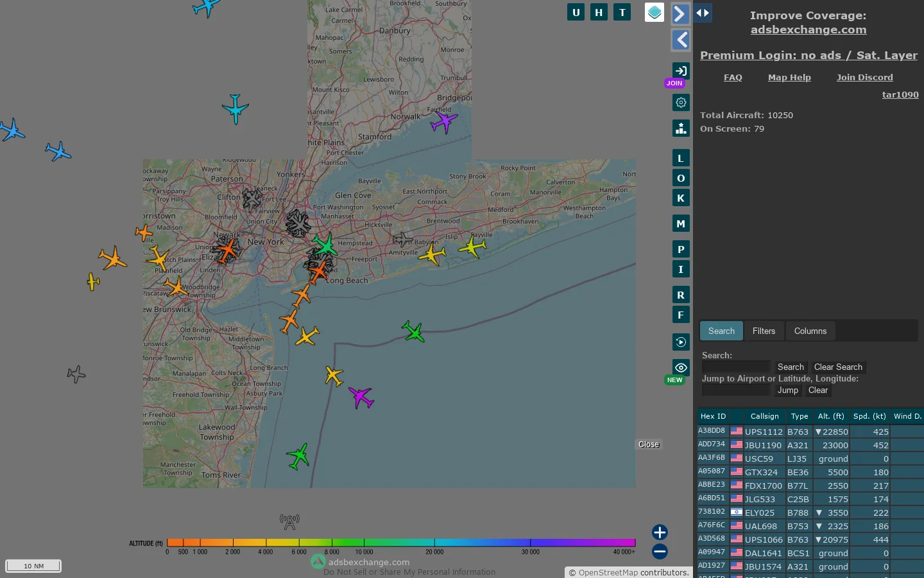Click the Clear Search button
924x578 pixels.
click(838, 367)
